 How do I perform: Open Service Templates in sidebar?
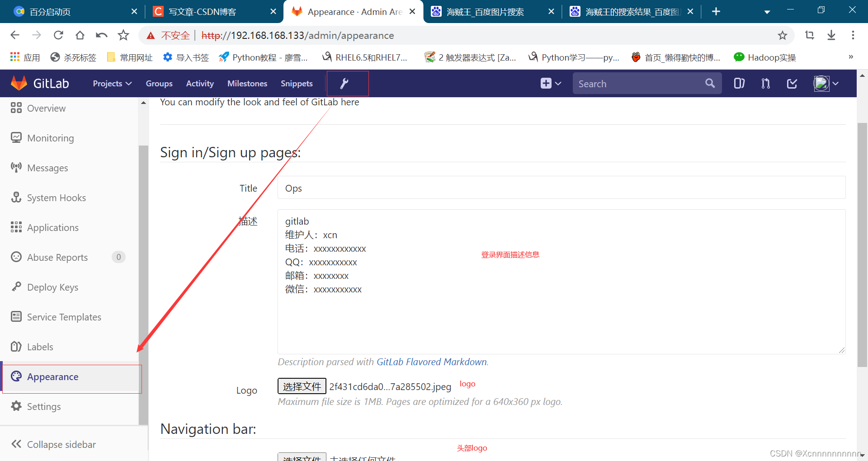(56, 317)
